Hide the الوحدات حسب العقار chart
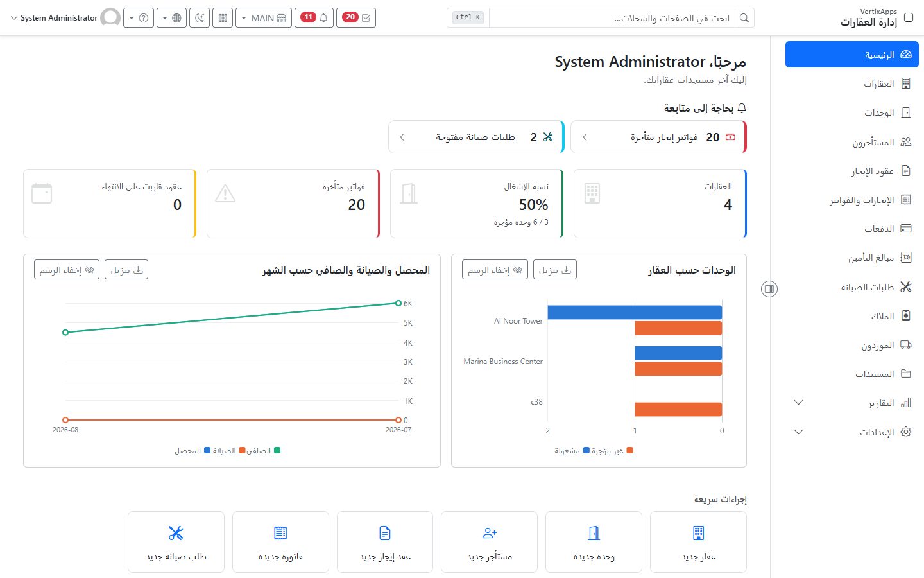 click(x=495, y=270)
